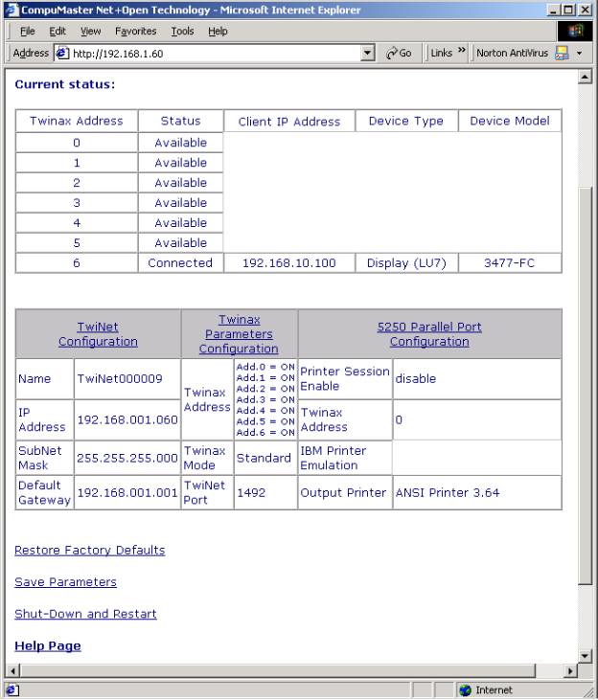Expand the Links toolbar chevron
This screenshot has height=700, width=598.
click(x=460, y=53)
